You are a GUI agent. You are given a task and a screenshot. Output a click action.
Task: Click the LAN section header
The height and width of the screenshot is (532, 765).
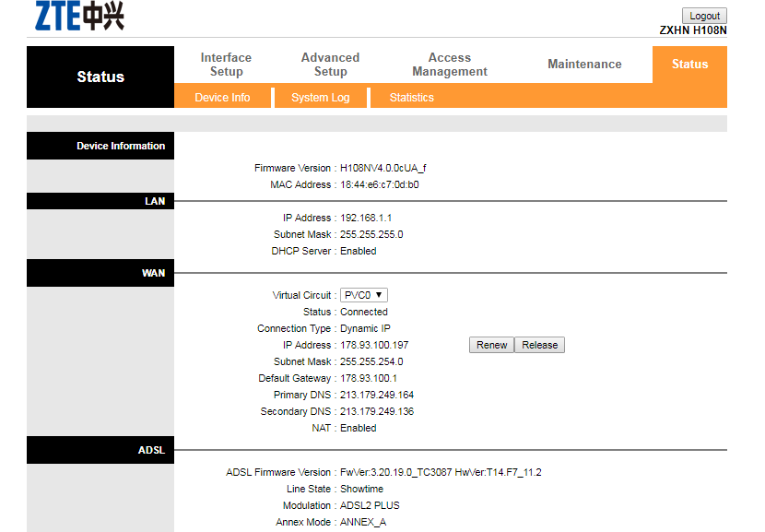[x=154, y=201]
